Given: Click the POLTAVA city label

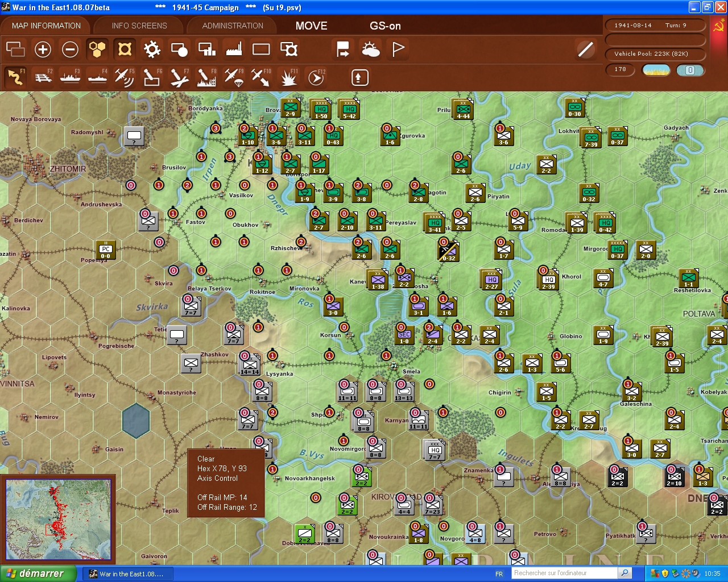Looking at the screenshot, I should click(x=698, y=314).
